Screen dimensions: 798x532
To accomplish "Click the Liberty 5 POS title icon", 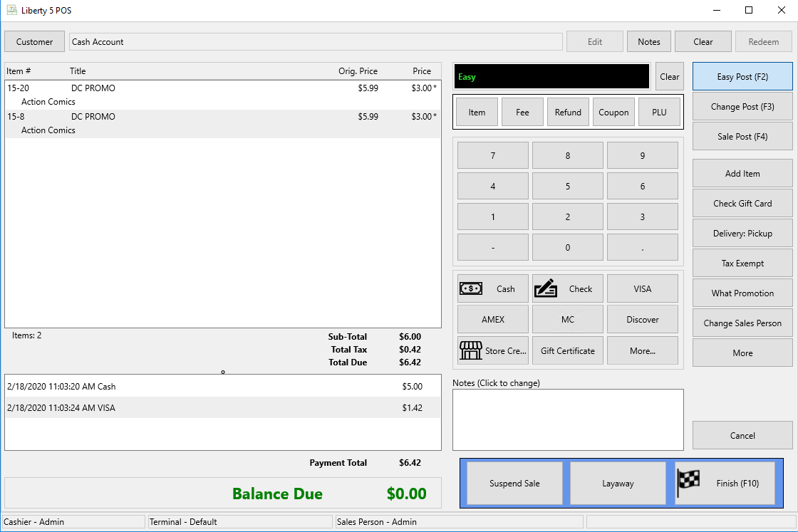I will 11,11.
